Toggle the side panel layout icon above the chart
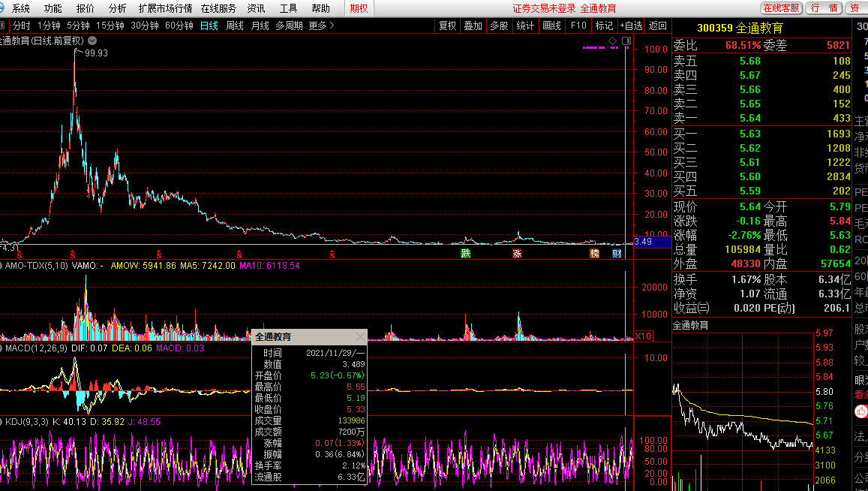Viewport: 868px width, 491px height. tap(626, 41)
